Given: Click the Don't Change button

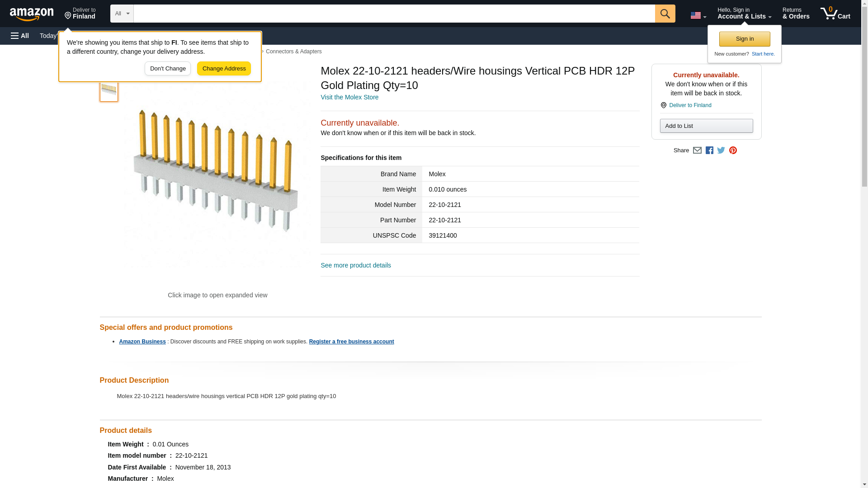Looking at the screenshot, I should [168, 69].
